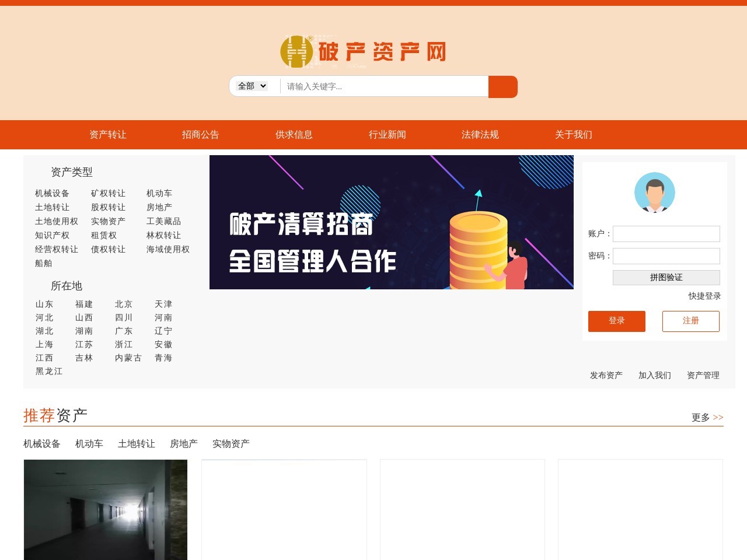Open the 拼图验证 puzzle captcha
Image resolution: width=747 pixels, height=560 pixels.
point(666,278)
